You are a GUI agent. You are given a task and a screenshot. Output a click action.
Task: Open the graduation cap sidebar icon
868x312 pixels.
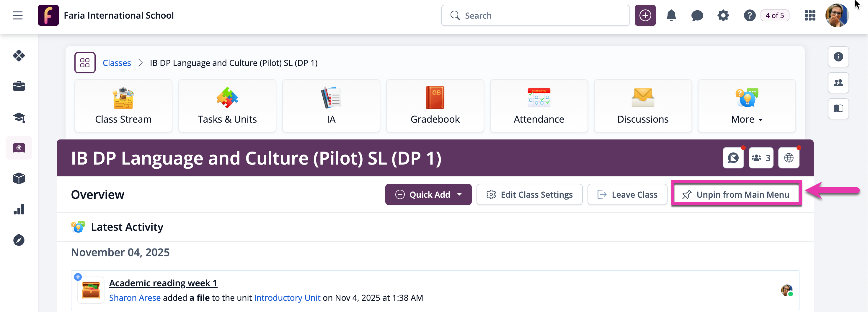(x=19, y=117)
